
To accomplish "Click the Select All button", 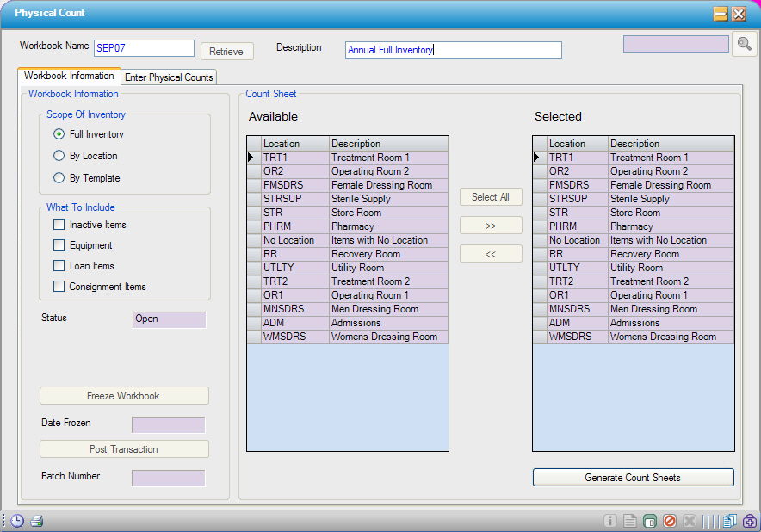I will tap(491, 197).
